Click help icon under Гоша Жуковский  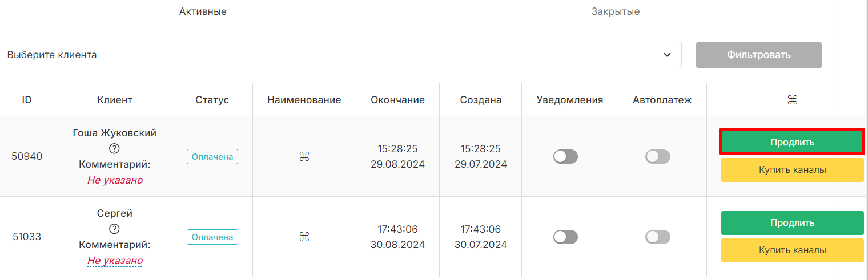pos(114,149)
